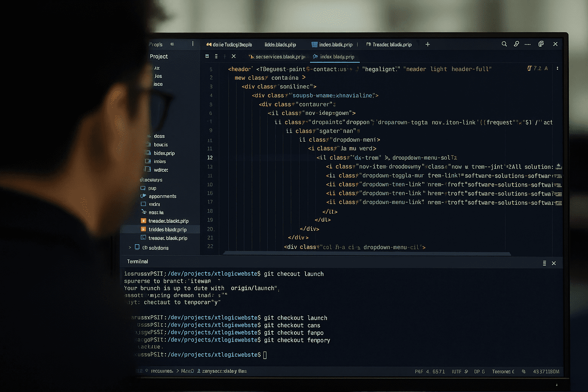588x392 pixels.
Task: Click the folder icon next to appomments
Action: click(x=144, y=196)
